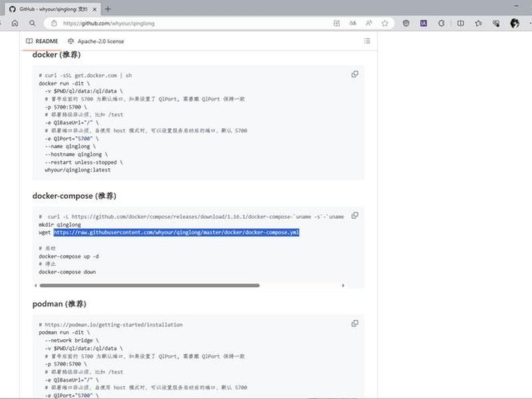Click the podman (推荐) heading
532x399 pixels.
tap(59, 304)
